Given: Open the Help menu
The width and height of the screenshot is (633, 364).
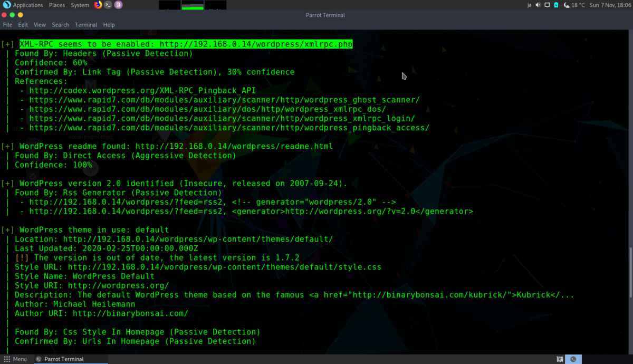Looking at the screenshot, I should coord(109,25).
